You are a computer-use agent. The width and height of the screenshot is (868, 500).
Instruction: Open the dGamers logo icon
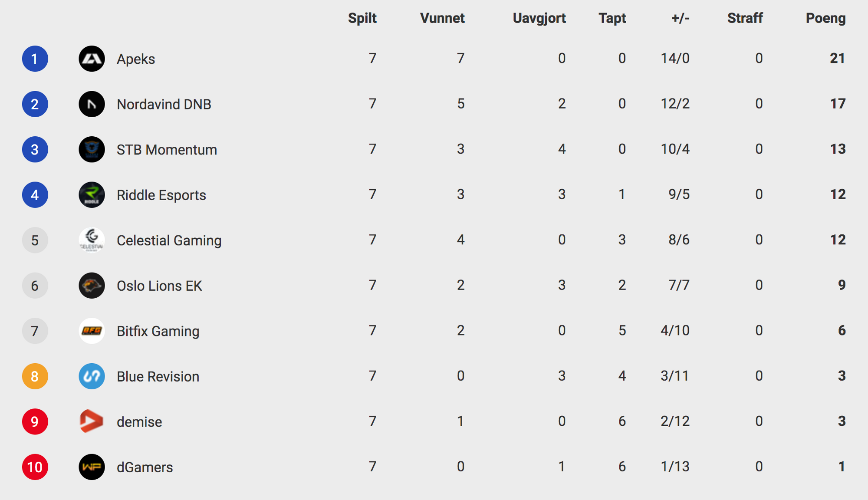92,467
